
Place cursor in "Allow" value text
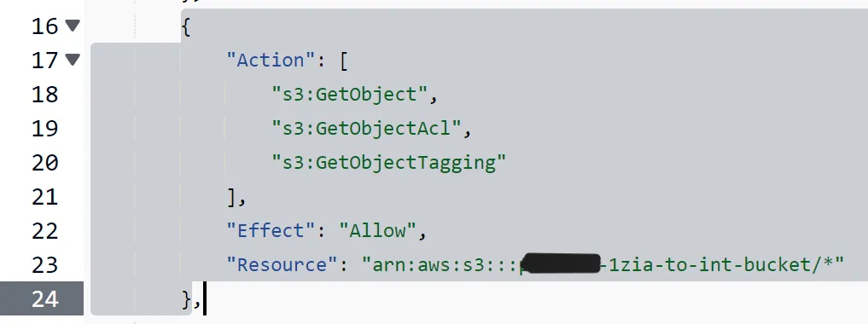pos(377,230)
